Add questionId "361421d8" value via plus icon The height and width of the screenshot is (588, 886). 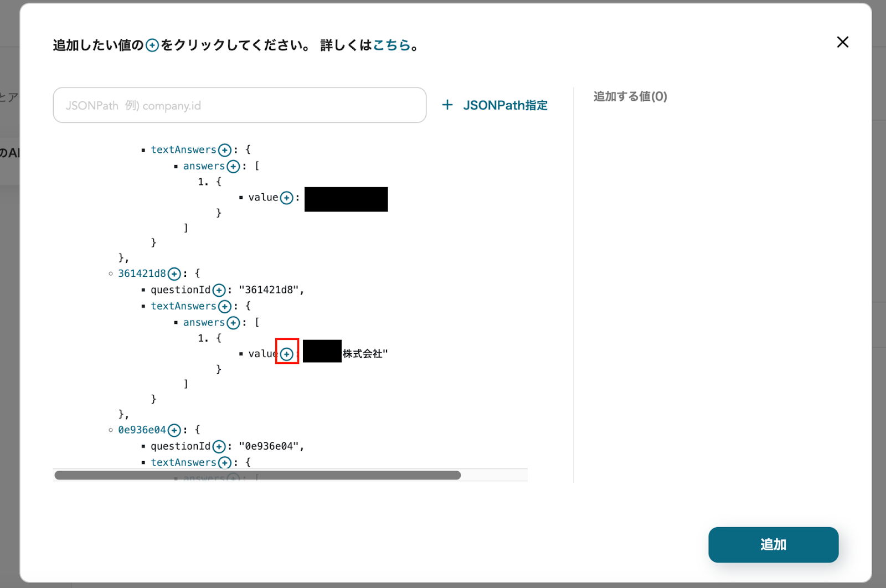pos(219,290)
